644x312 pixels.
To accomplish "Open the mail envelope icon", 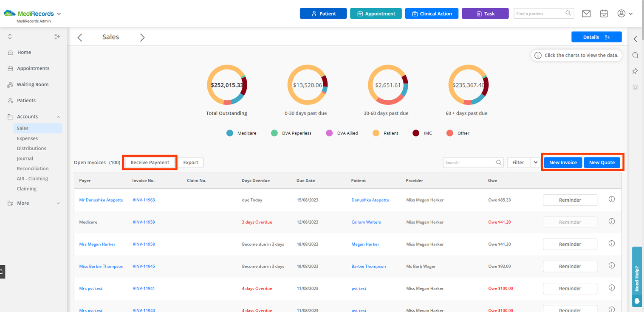I will pyautogui.click(x=586, y=14).
